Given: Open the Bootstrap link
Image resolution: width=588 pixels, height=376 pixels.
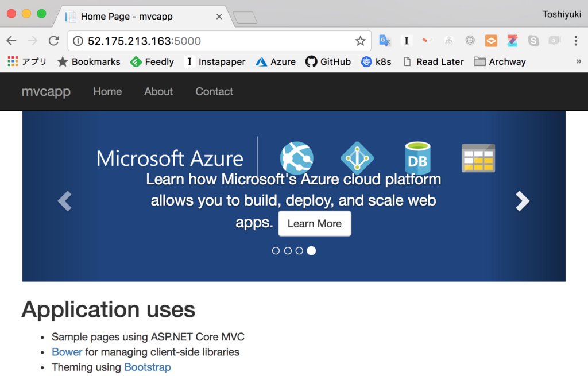Looking at the screenshot, I should tap(148, 367).
